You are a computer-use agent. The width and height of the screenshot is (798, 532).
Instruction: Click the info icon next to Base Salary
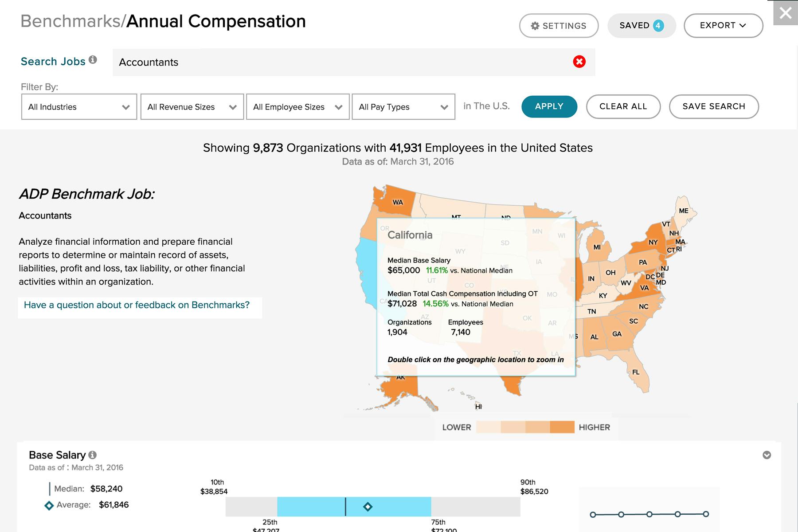point(92,455)
